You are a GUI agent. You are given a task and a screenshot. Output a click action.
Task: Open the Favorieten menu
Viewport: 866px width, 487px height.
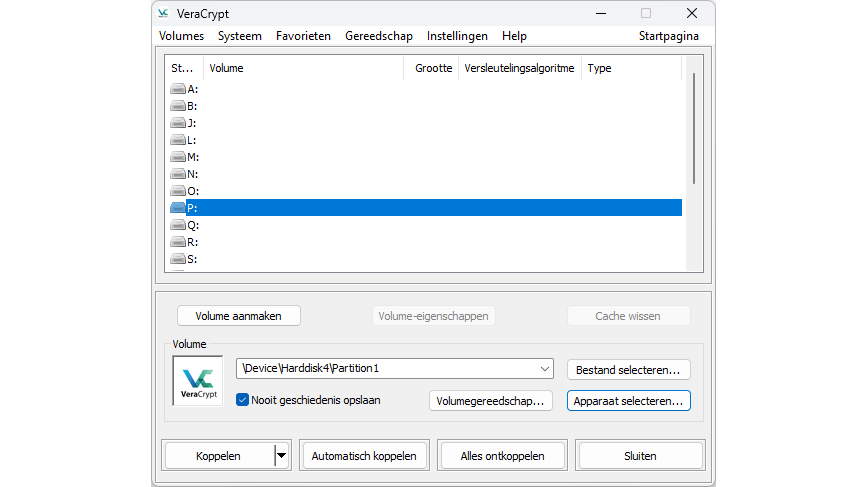303,36
